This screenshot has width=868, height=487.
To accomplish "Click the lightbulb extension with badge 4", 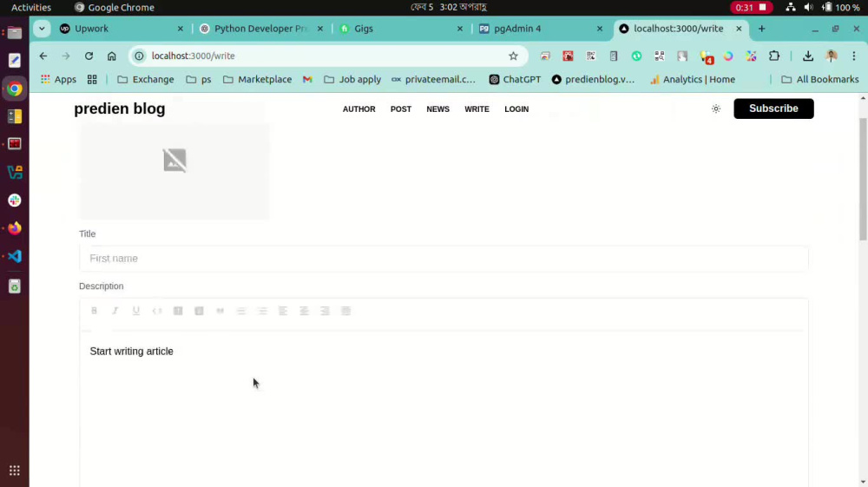I will click(706, 56).
